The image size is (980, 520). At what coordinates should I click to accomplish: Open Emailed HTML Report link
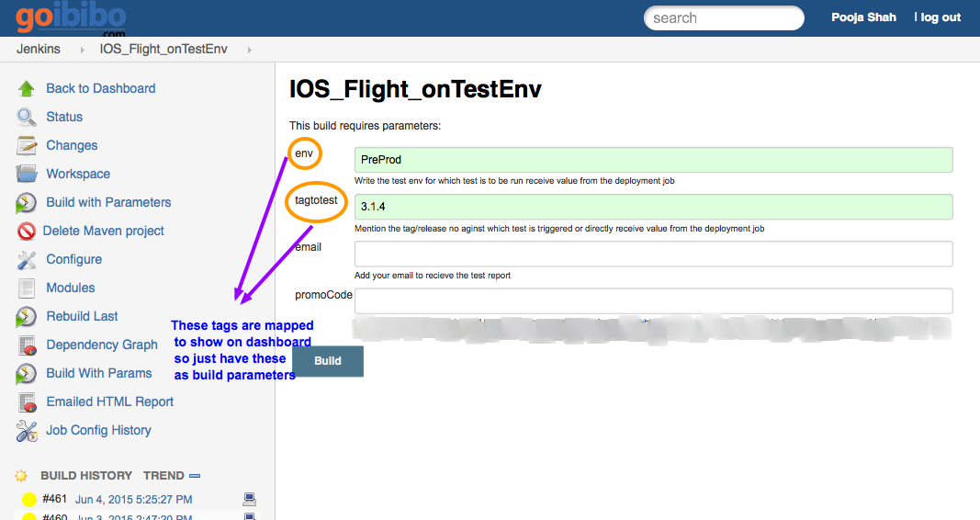[110, 401]
